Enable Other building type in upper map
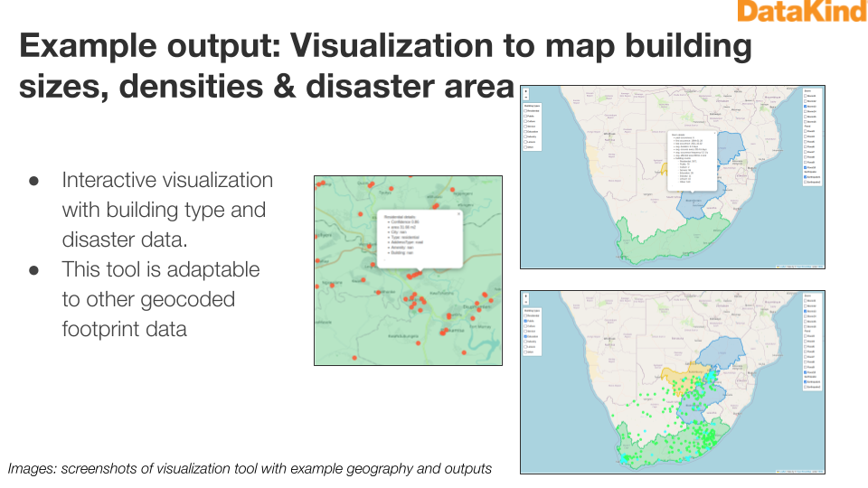This screenshot has height=488, width=868. (525, 147)
